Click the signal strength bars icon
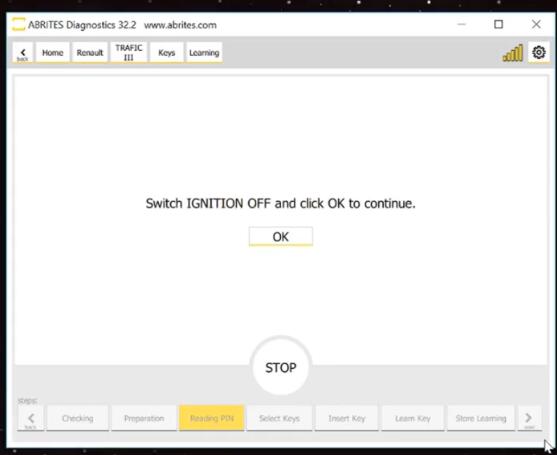The height and width of the screenshot is (455, 557). click(x=513, y=53)
